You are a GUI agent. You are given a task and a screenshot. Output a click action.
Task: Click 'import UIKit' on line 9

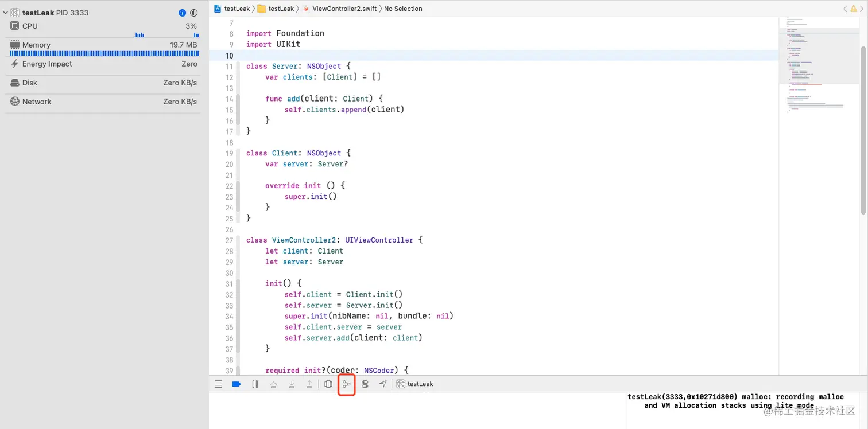(273, 45)
